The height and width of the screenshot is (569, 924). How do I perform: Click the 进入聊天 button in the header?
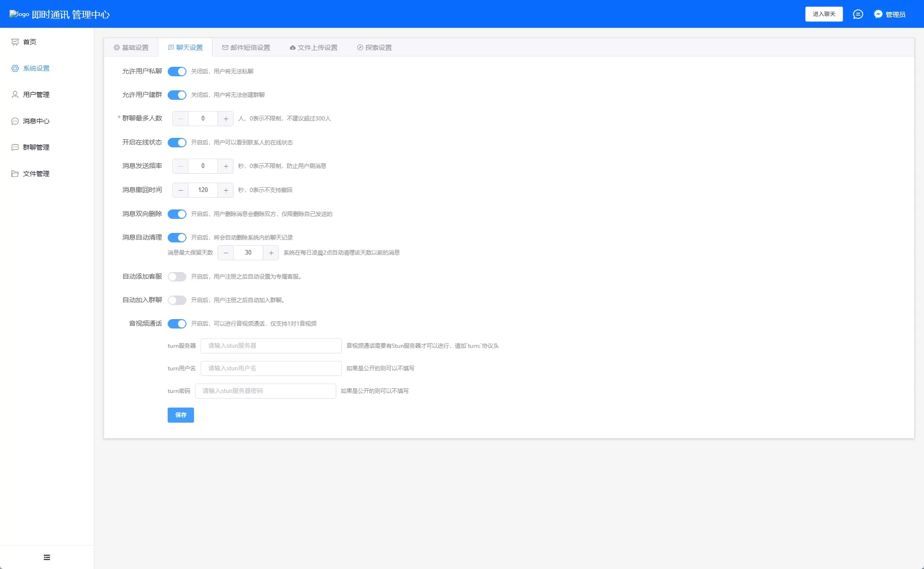tap(824, 14)
